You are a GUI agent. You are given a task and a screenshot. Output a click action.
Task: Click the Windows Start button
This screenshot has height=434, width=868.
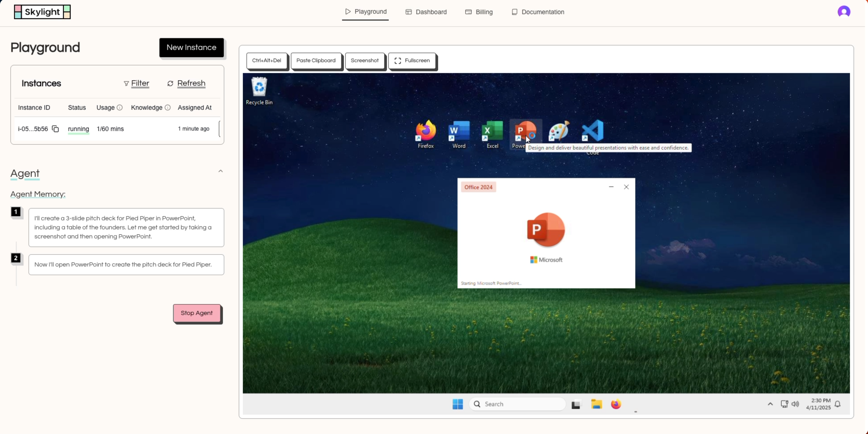458,404
